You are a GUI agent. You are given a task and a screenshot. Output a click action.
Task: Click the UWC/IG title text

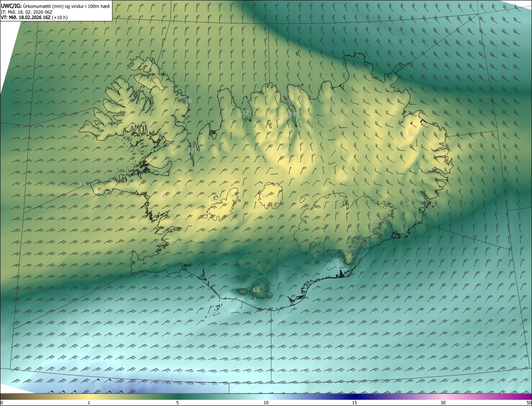pos(11,6)
